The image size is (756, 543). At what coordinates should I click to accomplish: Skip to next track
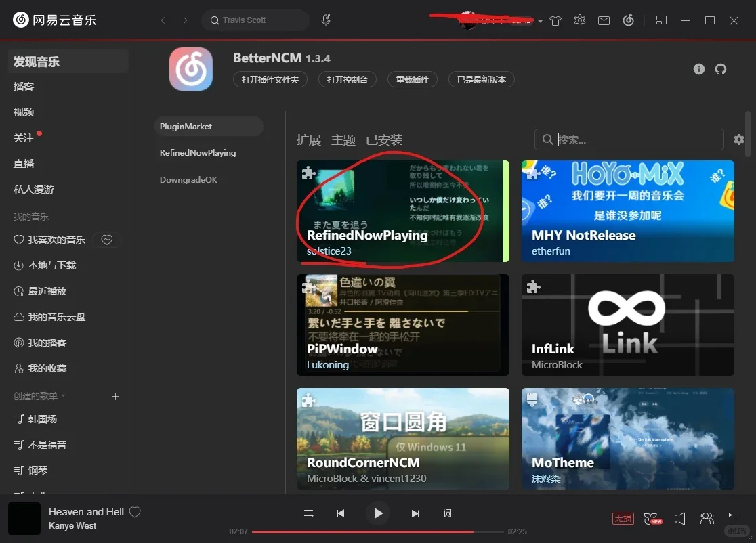[x=415, y=513]
